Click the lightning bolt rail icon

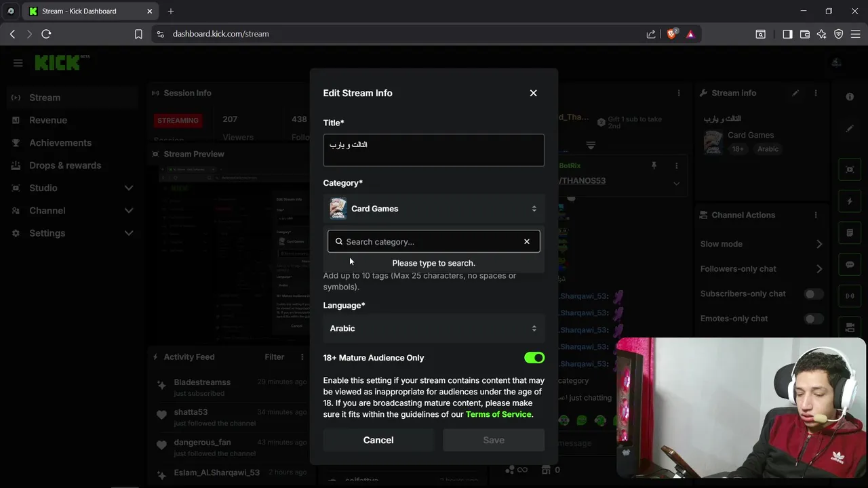[850, 201]
